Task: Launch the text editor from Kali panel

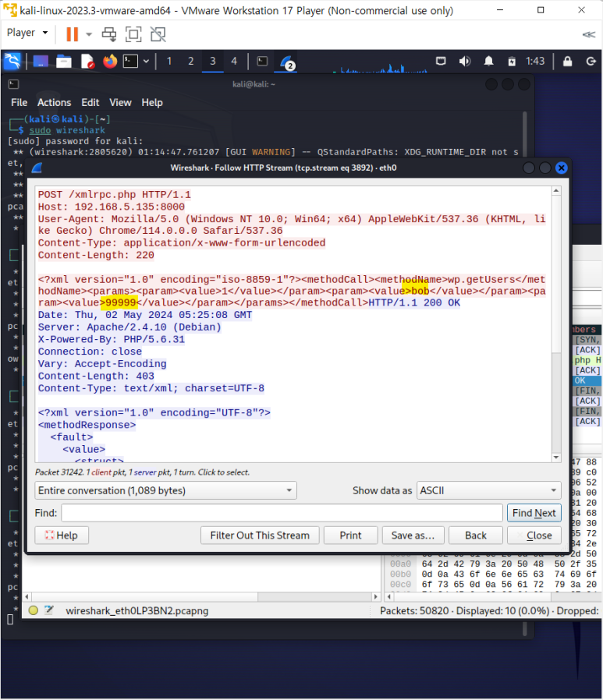Action: [87, 61]
